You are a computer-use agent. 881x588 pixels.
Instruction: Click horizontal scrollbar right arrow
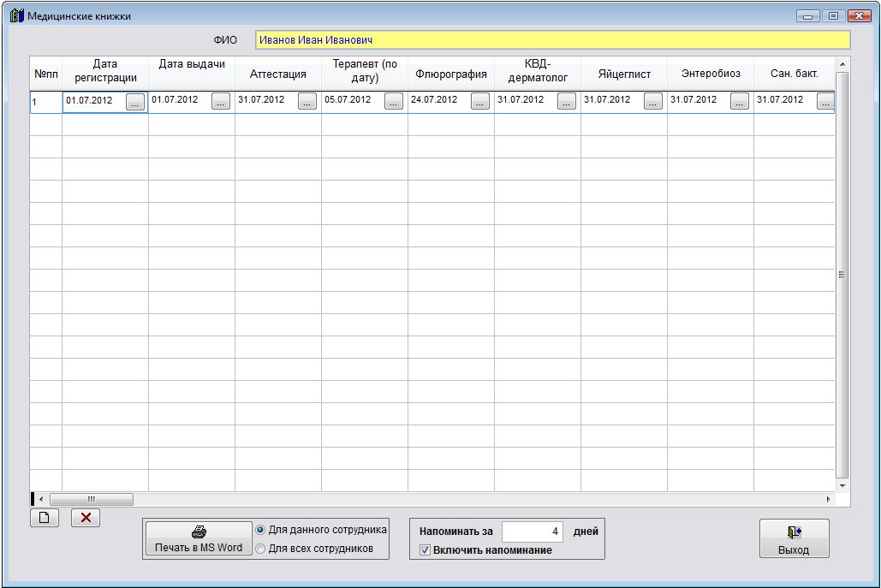point(828,499)
